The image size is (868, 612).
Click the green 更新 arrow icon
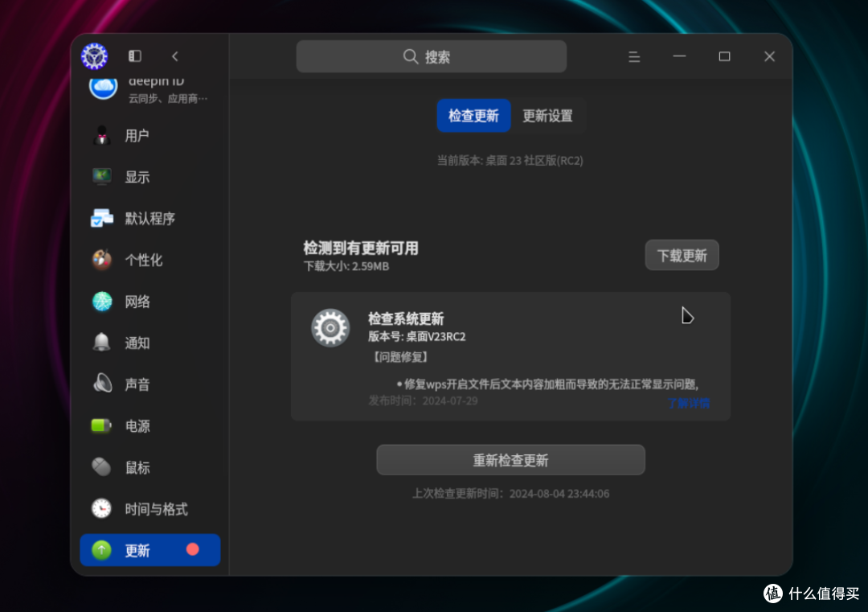tap(102, 550)
